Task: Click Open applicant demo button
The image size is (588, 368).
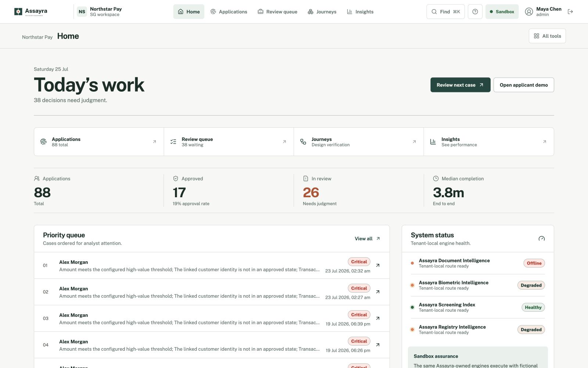Action: pyautogui.click(x=524, y=85)
